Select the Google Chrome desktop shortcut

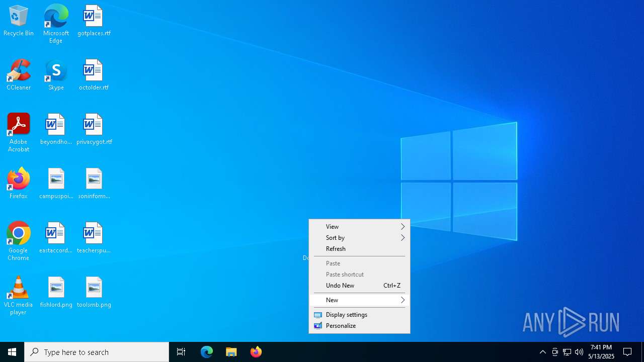coord(19,241)
